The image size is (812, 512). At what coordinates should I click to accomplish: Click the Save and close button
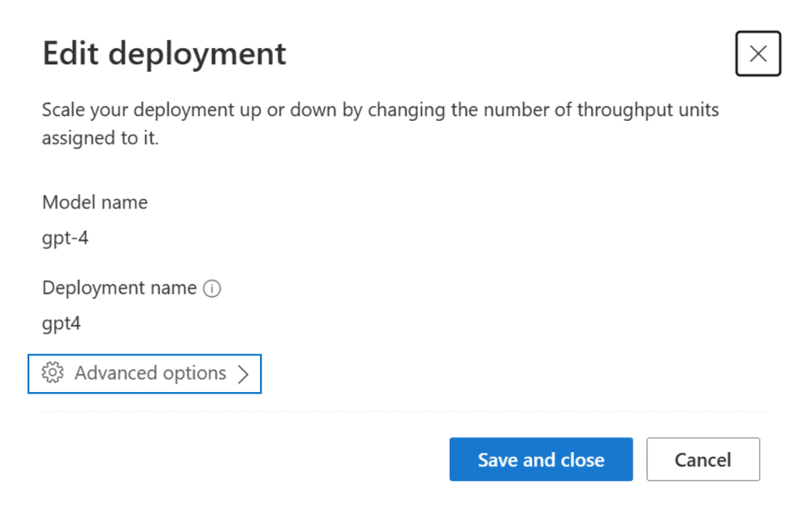(541, 459)
